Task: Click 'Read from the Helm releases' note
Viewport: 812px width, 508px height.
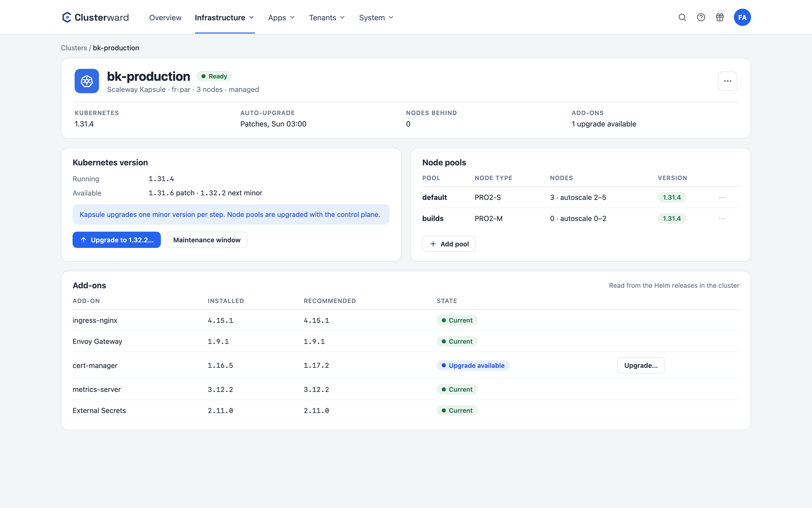Action: click(674, 285)
